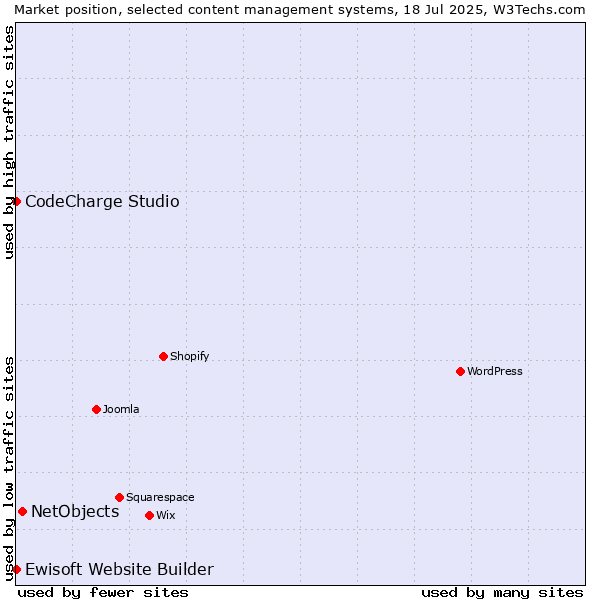600x600 pixels.
Task: Click the Ewisoft Website Builder label
Action: pos(119,569)
